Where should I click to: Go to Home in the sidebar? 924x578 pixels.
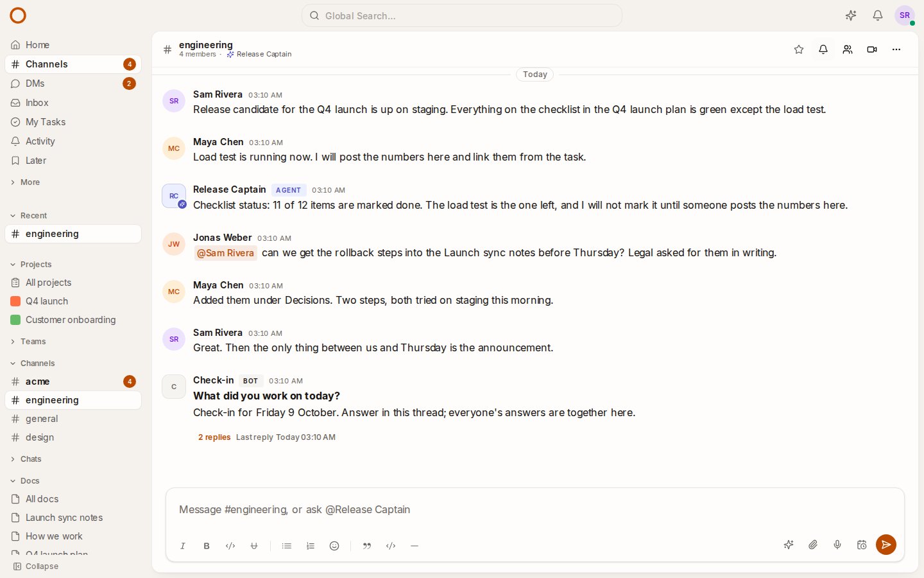click(73, 45)
